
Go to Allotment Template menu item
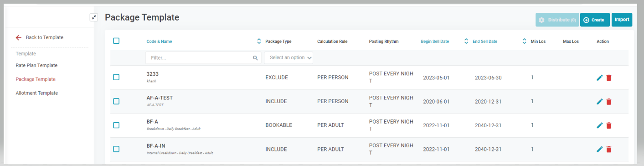36,93
